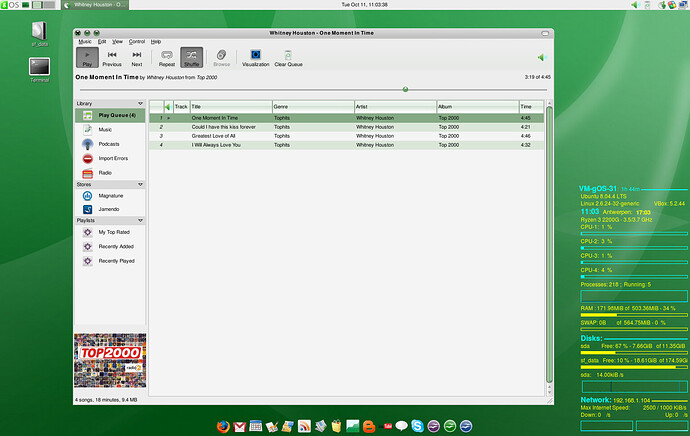Sort by the Time column header
Screen dimensions: 690x436
532,106
